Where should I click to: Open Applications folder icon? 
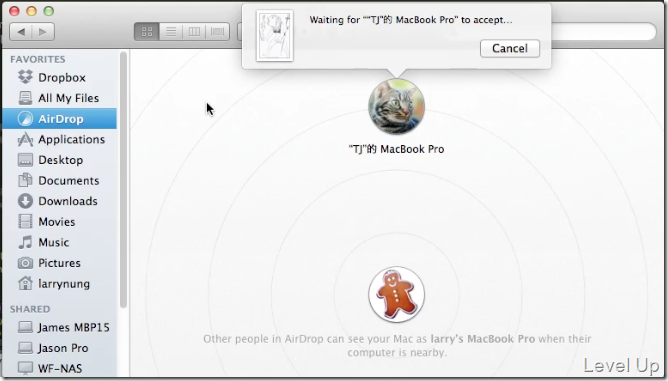pos(25,139)
